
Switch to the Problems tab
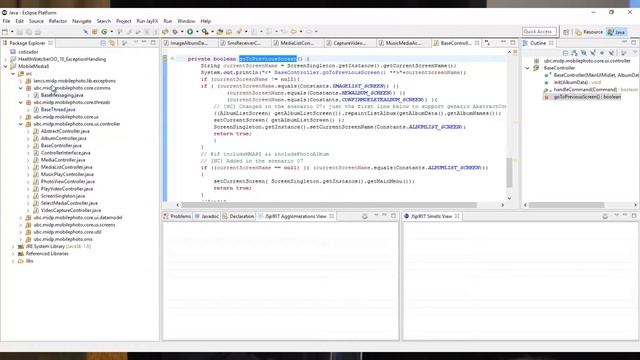(x=177, y=216)
